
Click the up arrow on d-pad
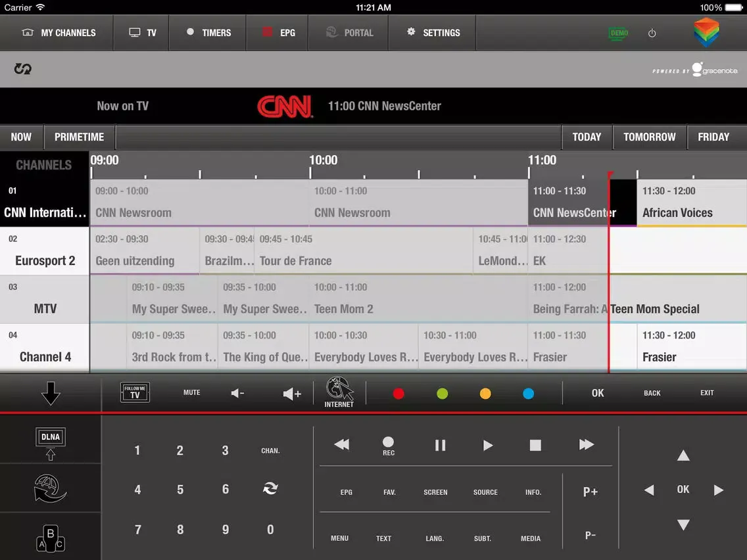point(683,455)
